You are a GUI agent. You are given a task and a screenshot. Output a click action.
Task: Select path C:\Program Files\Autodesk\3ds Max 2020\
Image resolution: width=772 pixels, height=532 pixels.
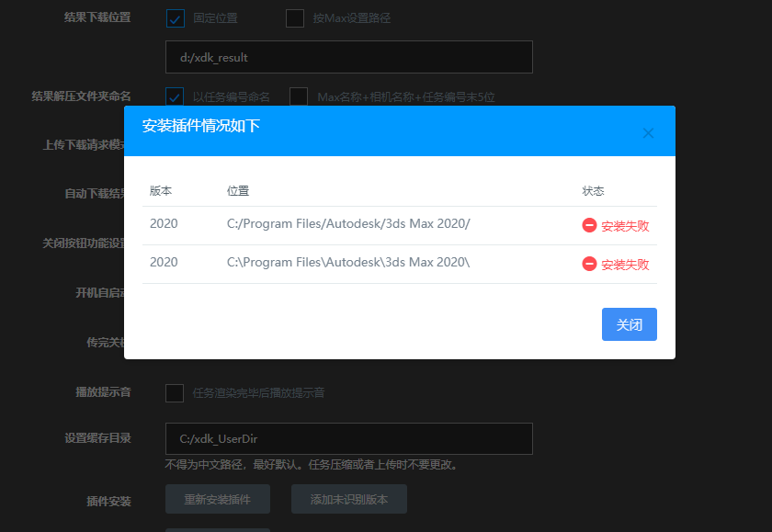[348, 262]
